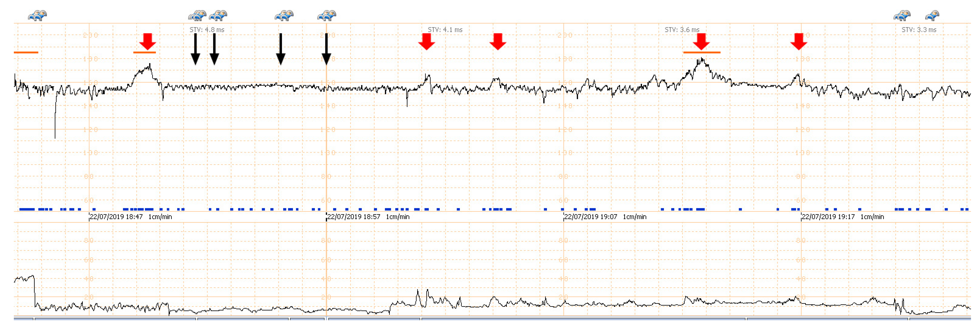Image resolution: width=980 pixels, height=329 pixels.
Task: Click the orange bar above the STV 3.6 peak
Action: click(x=702, y=52)
